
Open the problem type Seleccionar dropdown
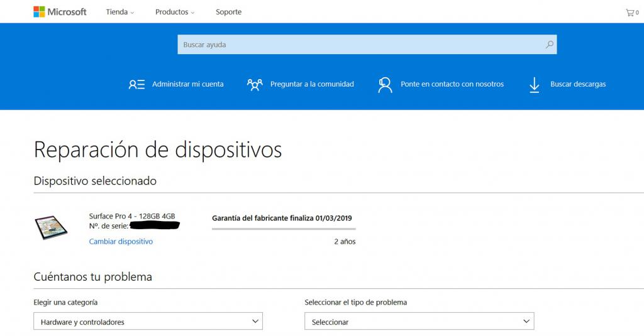pyautogui.click(x=419, y=321)
